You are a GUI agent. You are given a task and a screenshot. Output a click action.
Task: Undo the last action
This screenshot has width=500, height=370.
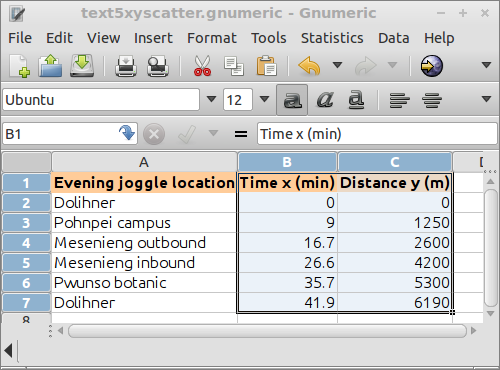pyautogui.click(x=309, y=66)
